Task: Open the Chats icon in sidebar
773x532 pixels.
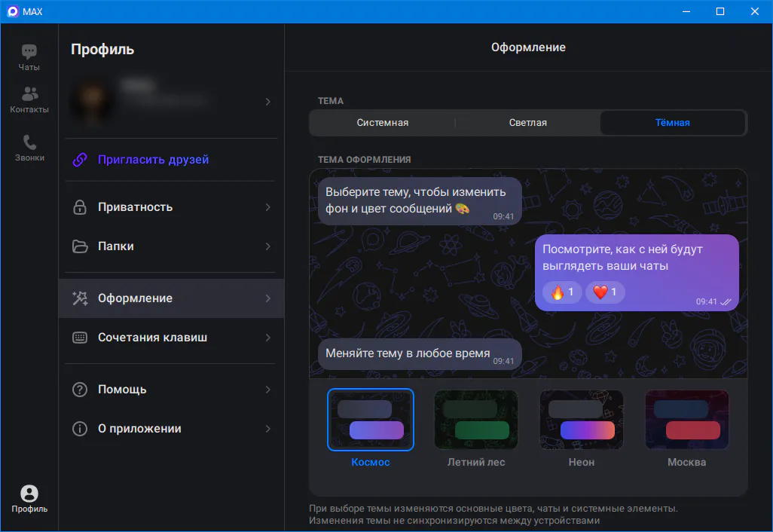Action: 29,52
